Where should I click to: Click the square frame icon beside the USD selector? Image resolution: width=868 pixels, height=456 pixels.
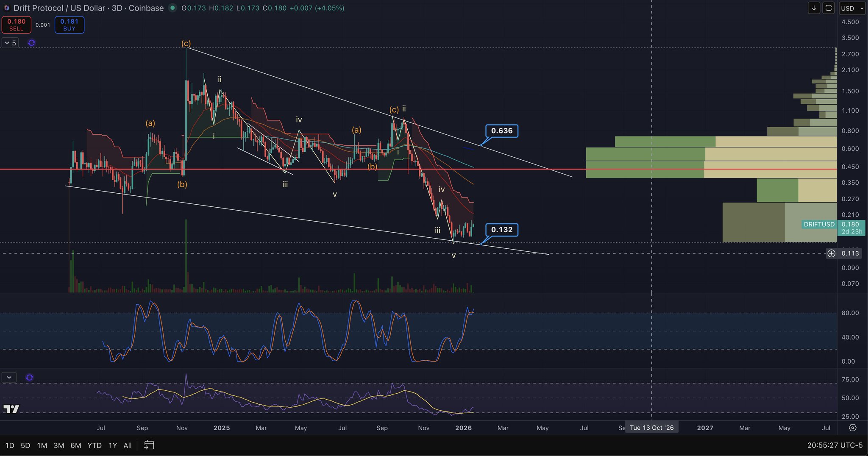click(x=829, y=8)
